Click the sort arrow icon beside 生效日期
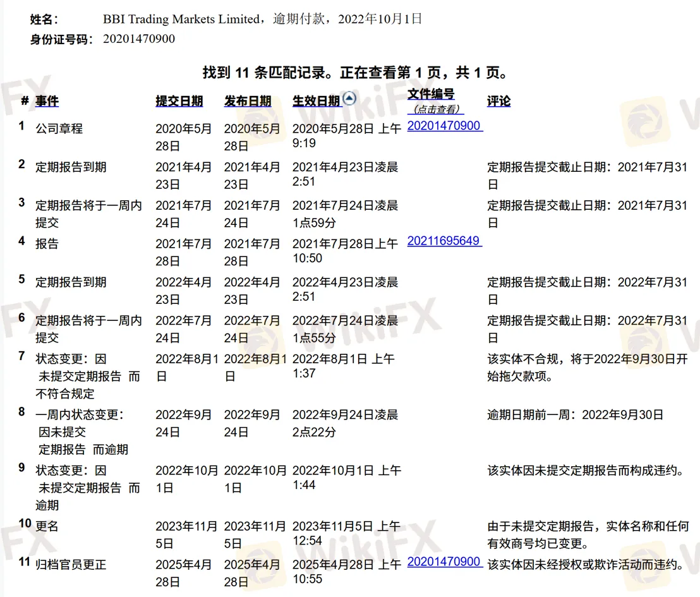The image size is (700, 597). pos(349,98)
